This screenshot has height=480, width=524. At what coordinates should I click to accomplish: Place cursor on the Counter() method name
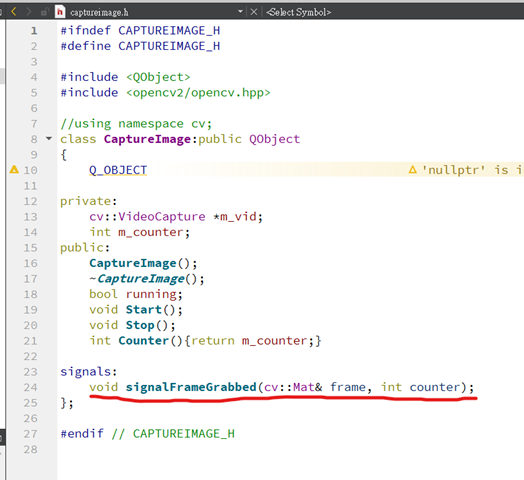(144, 341)
